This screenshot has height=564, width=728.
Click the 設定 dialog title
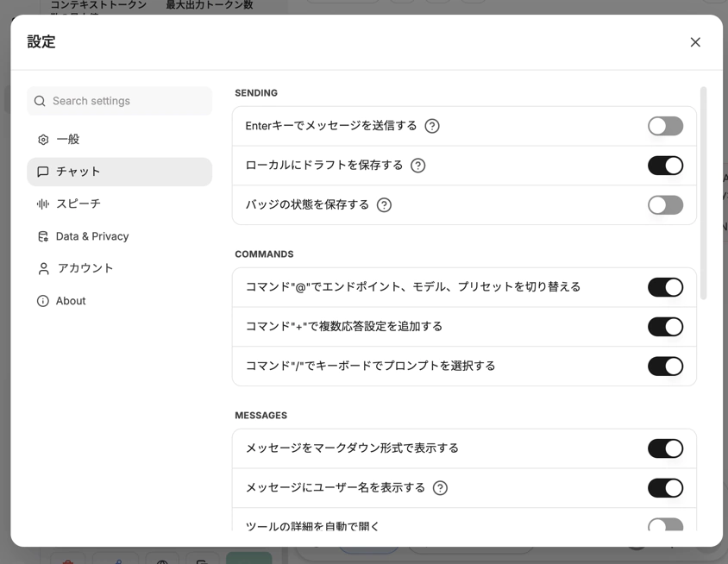[x=41, y=41]
